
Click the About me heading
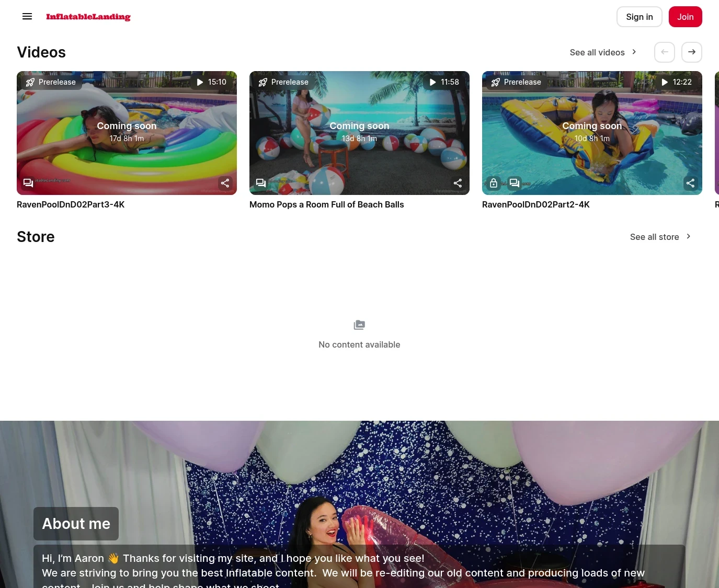pos(76,524)
